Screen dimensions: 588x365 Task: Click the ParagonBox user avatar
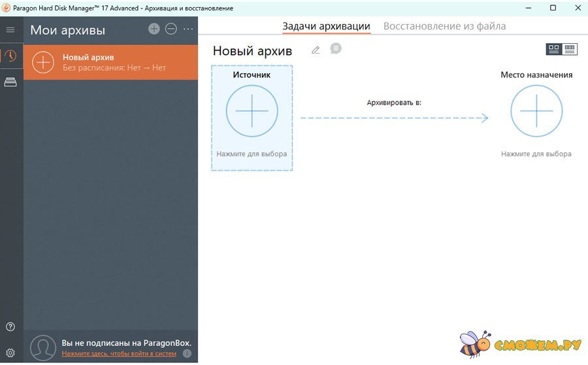[43, 347]
